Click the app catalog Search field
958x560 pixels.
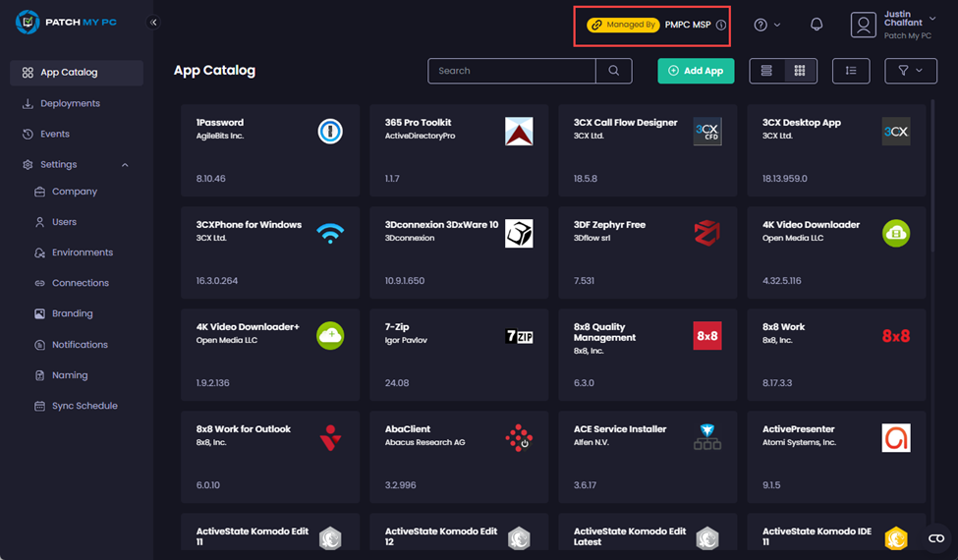click(x=511, y=71)
